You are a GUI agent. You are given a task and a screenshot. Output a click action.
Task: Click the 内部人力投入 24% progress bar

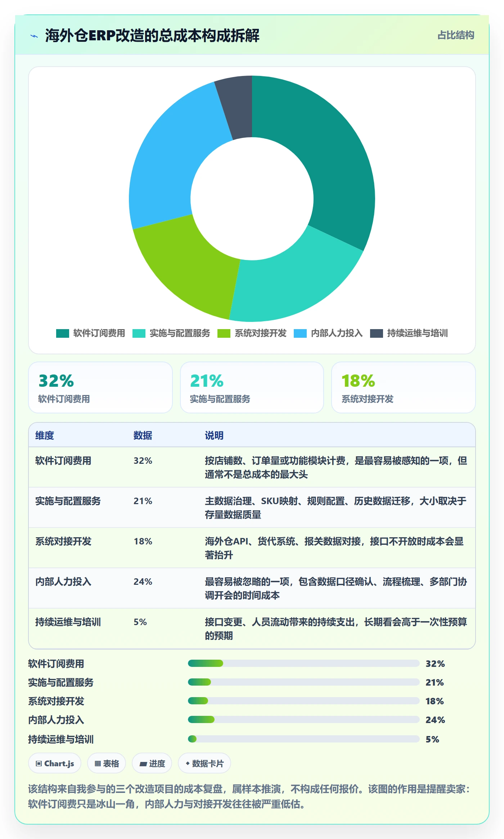304,719
